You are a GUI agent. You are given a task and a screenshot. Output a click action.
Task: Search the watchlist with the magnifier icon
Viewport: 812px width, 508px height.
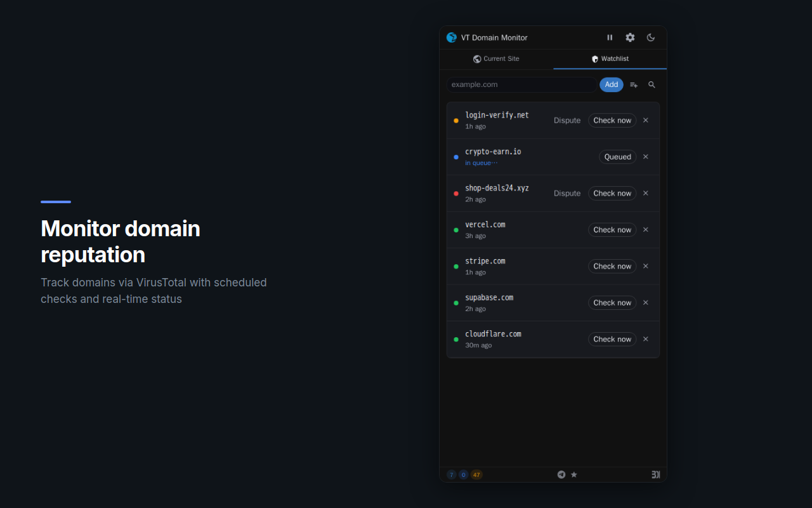tap(652, 84)
